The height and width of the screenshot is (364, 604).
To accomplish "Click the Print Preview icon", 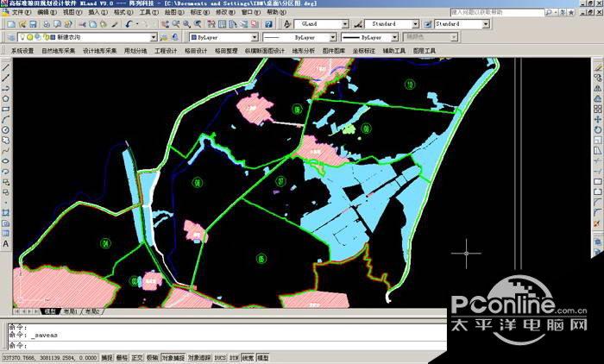I will pos(58,24).
